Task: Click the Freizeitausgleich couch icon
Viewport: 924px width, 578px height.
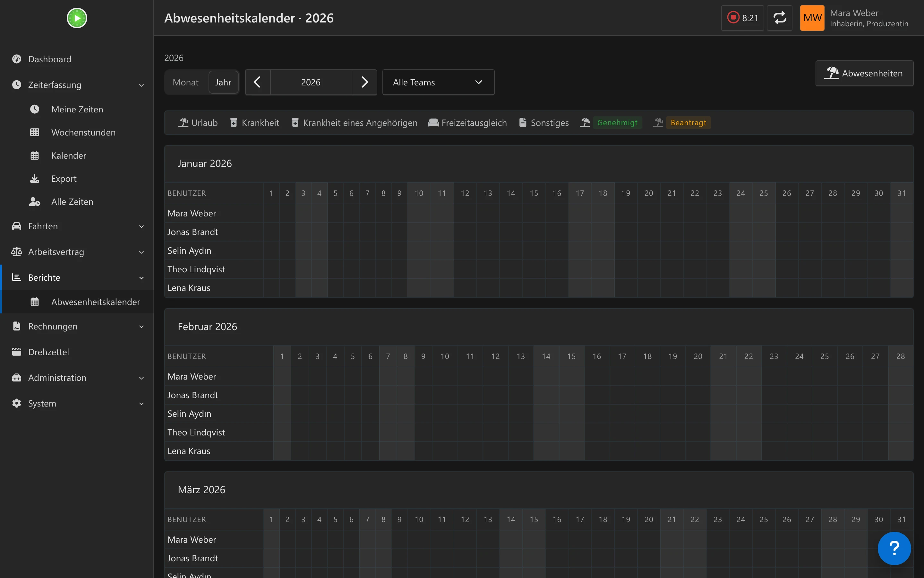Action: (x=433, y=123)
